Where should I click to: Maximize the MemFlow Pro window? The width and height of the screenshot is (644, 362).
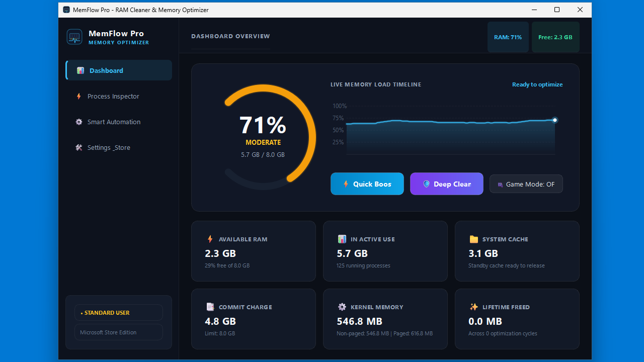[x=557, y=10]
